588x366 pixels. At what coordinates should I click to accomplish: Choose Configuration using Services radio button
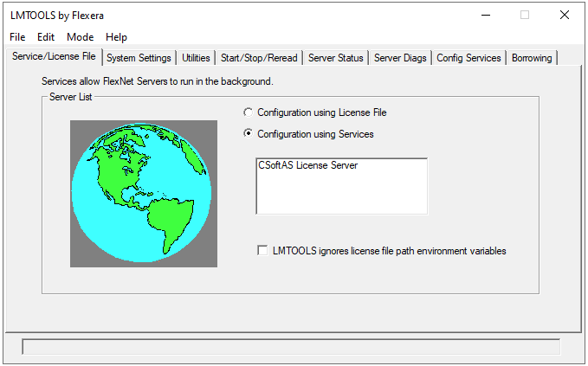pos(249,134)
